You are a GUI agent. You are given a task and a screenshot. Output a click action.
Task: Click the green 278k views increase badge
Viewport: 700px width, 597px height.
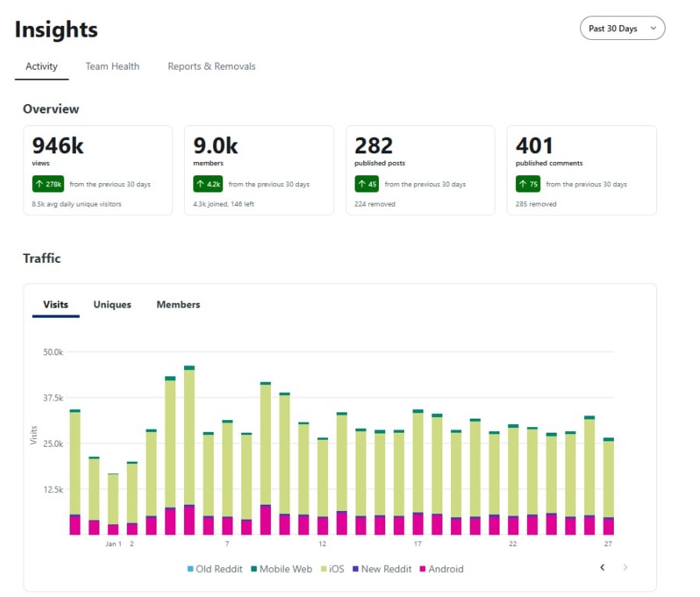coord(48,185)
